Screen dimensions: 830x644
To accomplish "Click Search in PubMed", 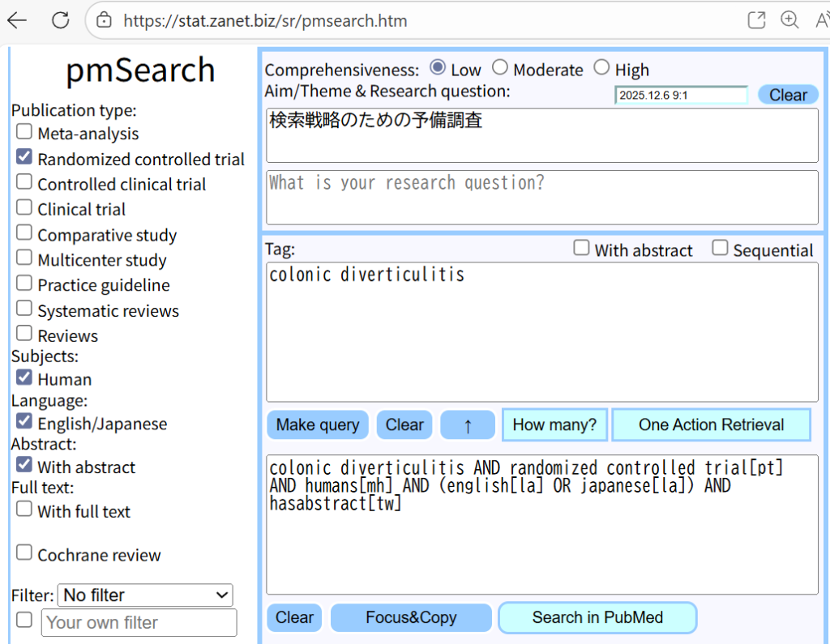I will pos(597,618).
